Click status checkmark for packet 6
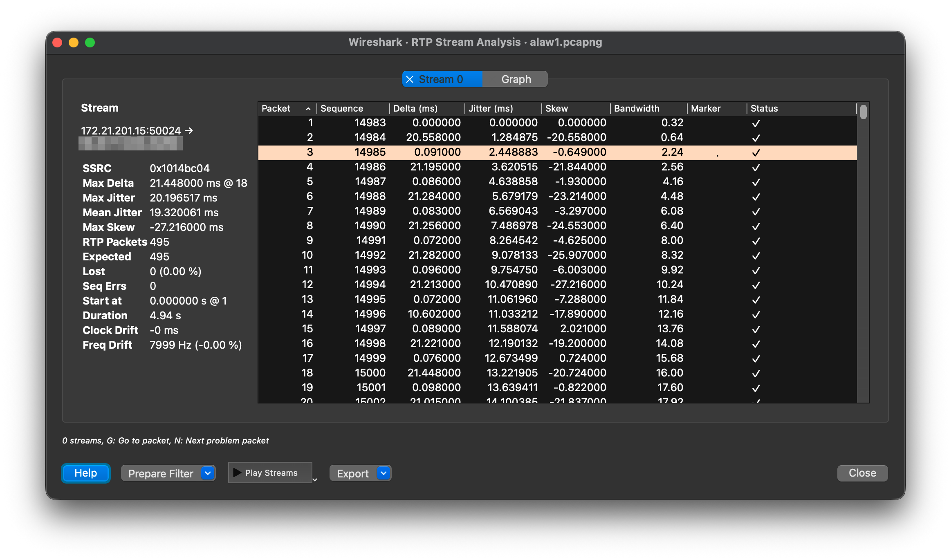 [756, 197]
